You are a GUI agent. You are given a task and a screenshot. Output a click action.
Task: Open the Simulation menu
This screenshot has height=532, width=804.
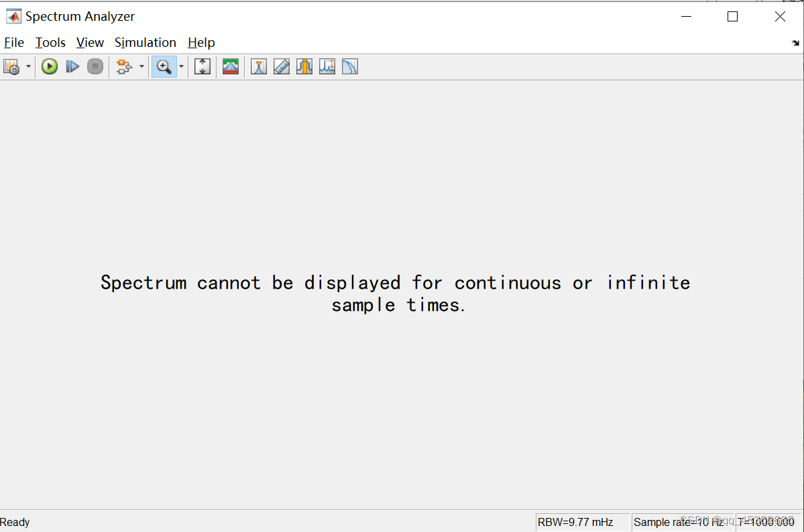point(145,42)
